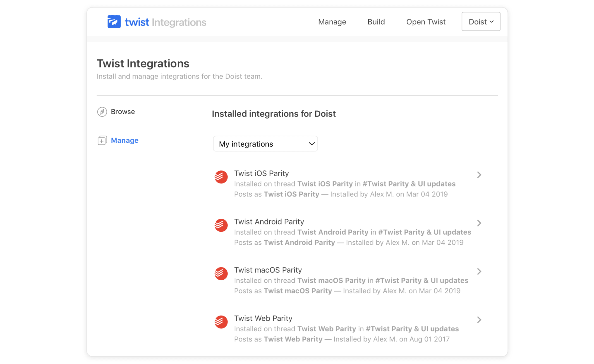594x364 pixels.
Task: Expand Twist Android Parity with its chevron
Action: (479, 223)
